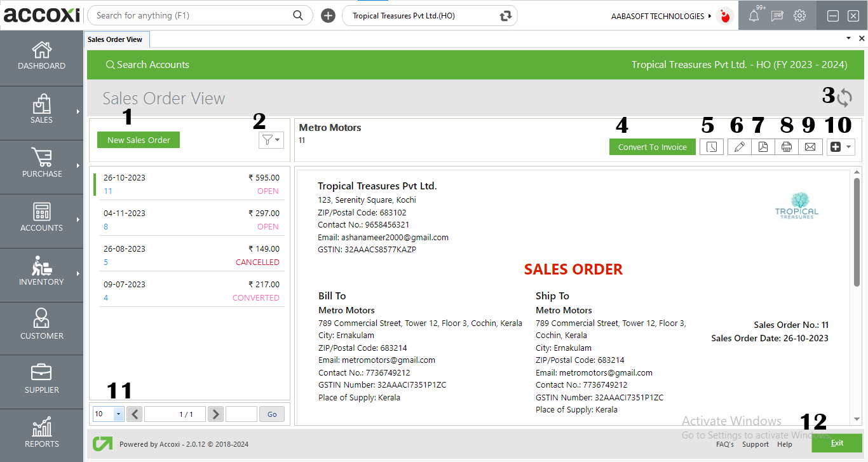This screenshot has width=868, height=462.
Task: Open the filter dropdown above order list
Action: pyautogui.click(x=271, y=140)
